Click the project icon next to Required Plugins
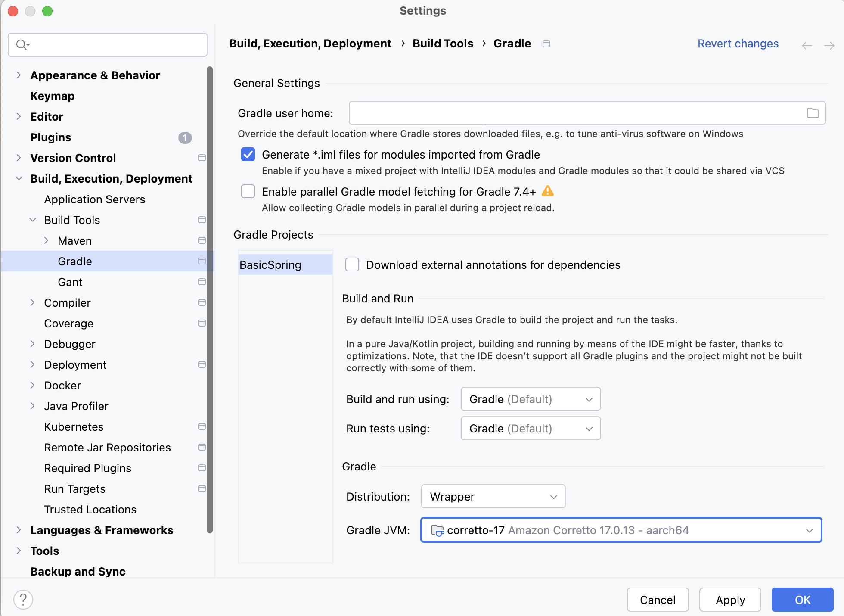 (202, 468)
